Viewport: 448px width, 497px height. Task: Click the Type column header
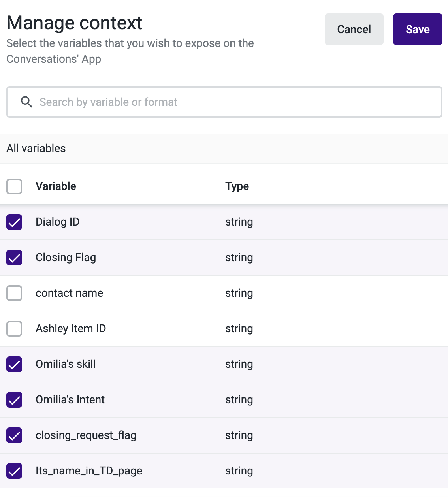tap(237, 186)
